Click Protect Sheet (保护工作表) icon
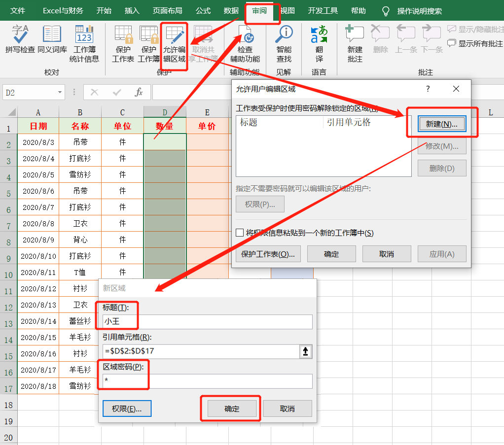This screenshot has height=445, width=504. point(123,43)
